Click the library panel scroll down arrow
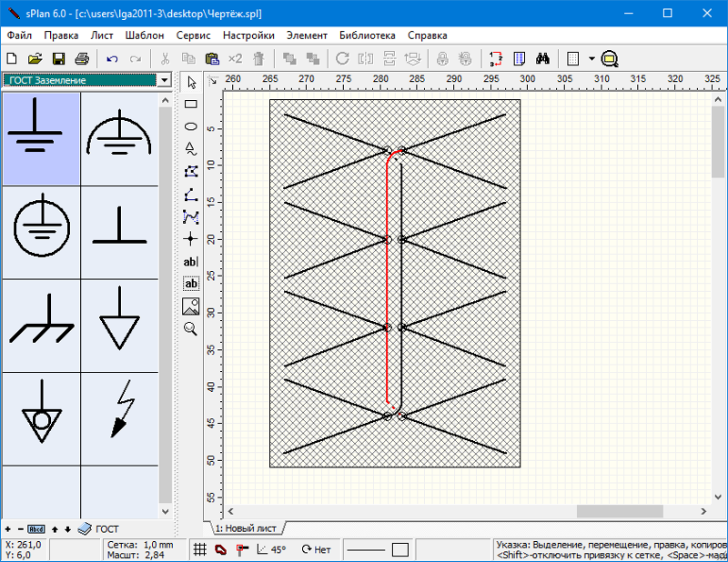Screen dimensions: 728x562 [166, 511]
